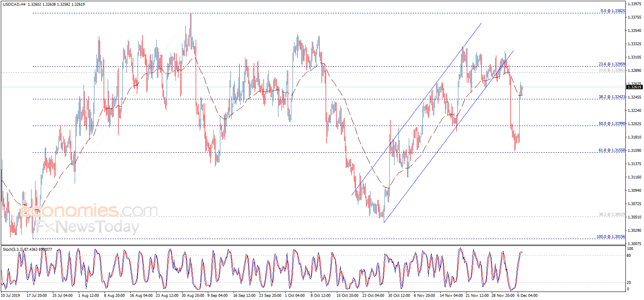Click the gray 38.2 @ 1.30519 level label

(x=612, y=214)
